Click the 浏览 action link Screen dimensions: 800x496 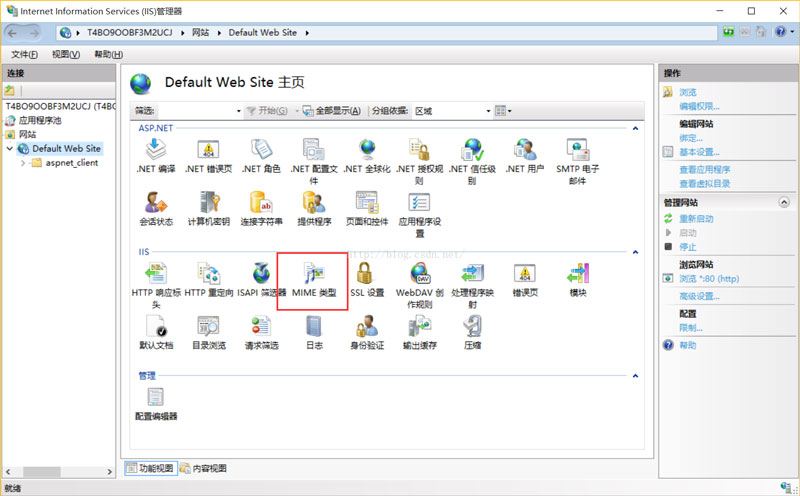point(688,92)
